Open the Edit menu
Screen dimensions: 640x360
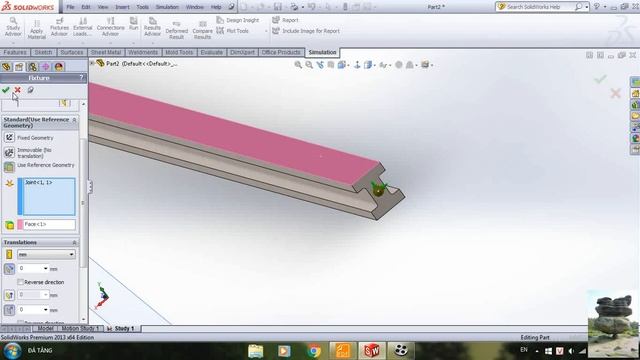coord(86,7)
